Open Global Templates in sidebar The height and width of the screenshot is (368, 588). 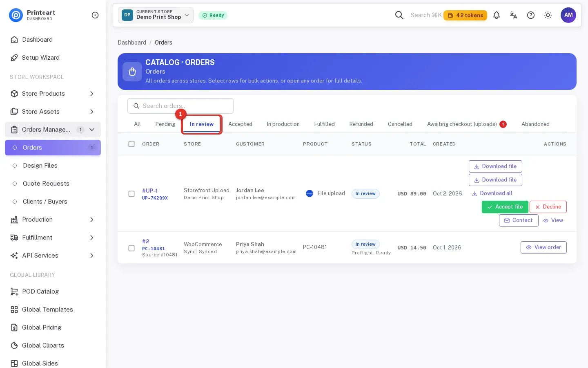[53, 310]
